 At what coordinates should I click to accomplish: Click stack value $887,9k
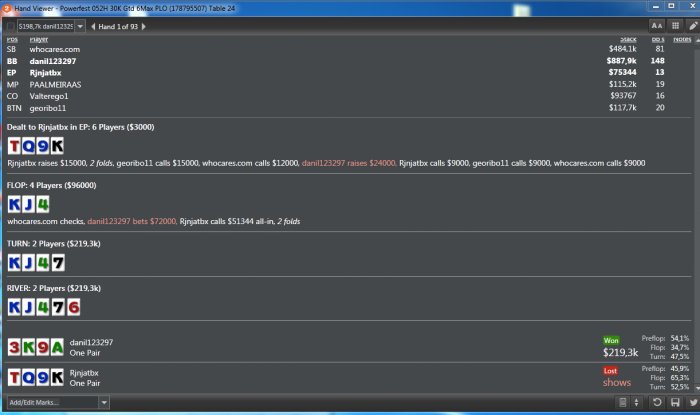(621, 61)
